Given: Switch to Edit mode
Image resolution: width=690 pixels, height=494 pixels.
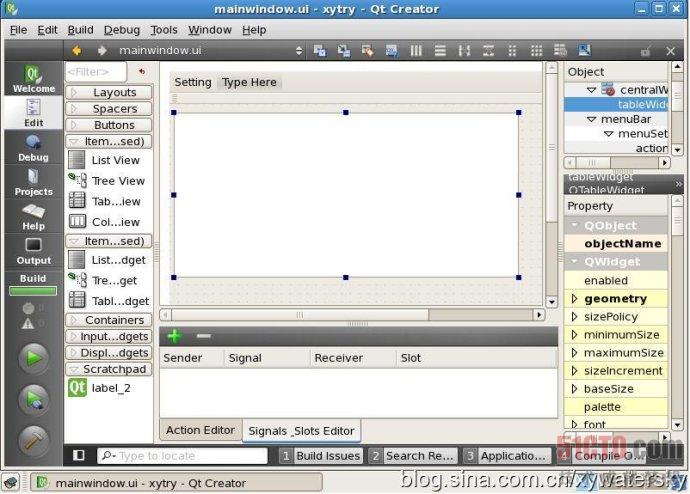Looking at the screenshot, I should pos(33,113).
